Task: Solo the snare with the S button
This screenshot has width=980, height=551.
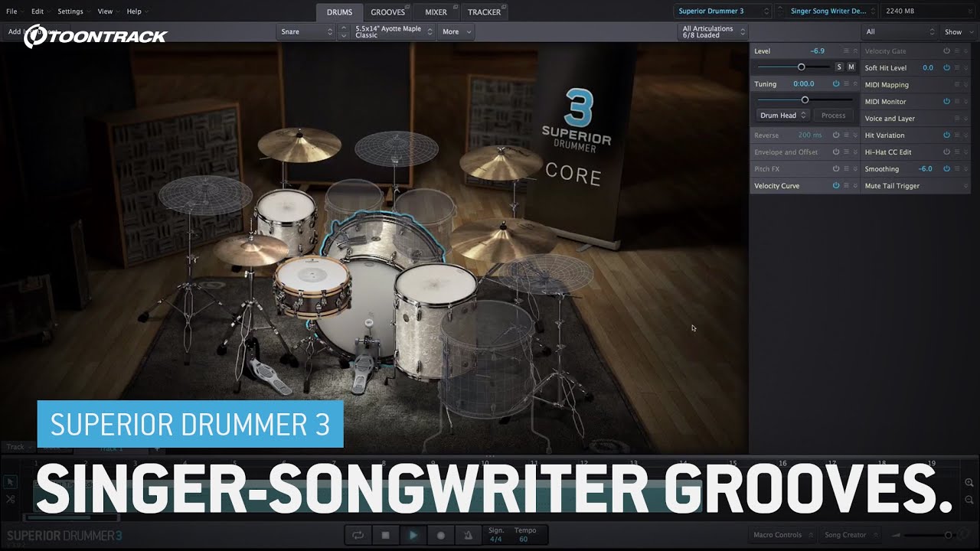Action: click(839, 67)
